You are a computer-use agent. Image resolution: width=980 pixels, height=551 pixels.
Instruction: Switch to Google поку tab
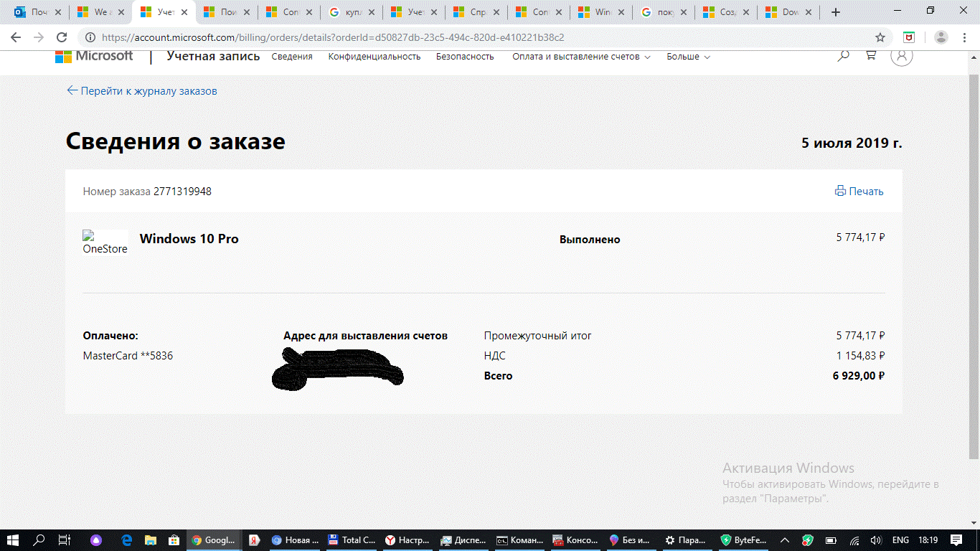[x=665, y=12]
